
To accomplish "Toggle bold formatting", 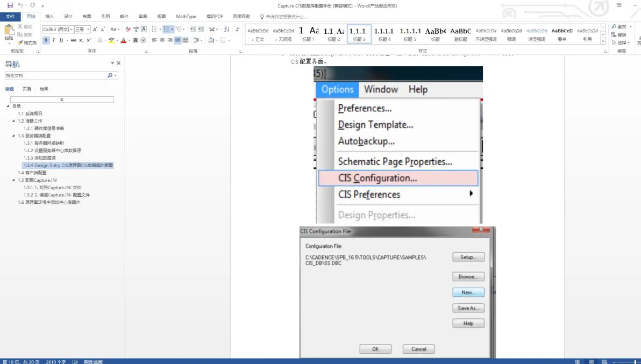I will [46, 40].
